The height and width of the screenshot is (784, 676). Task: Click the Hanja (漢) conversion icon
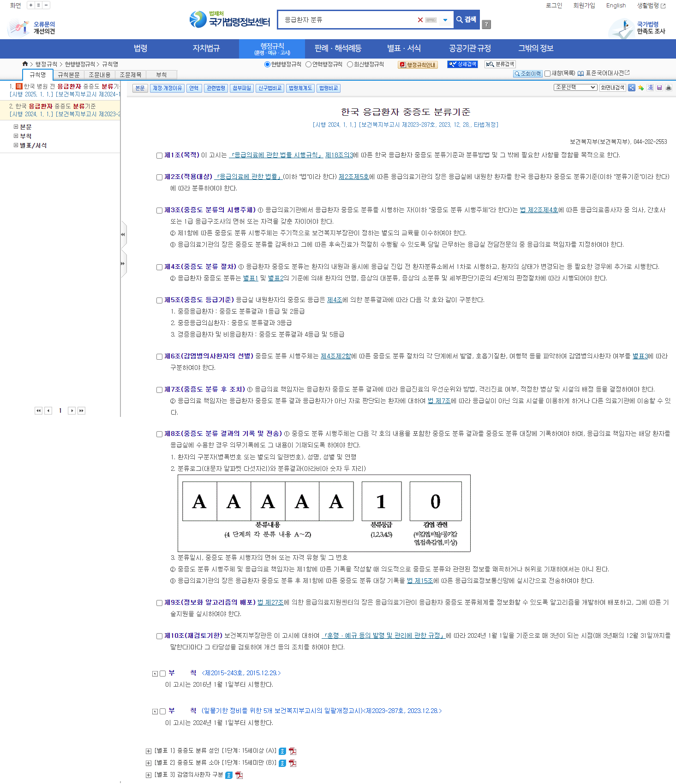click(x=650, y=88)
